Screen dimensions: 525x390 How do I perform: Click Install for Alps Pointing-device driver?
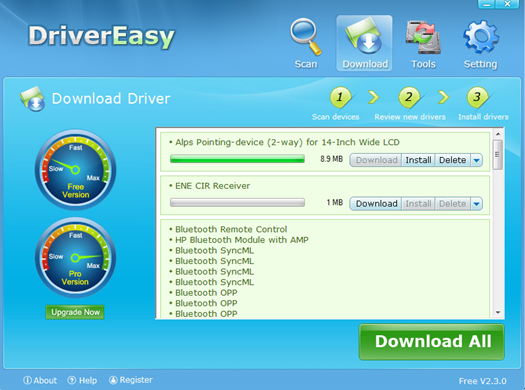(418, 160)
